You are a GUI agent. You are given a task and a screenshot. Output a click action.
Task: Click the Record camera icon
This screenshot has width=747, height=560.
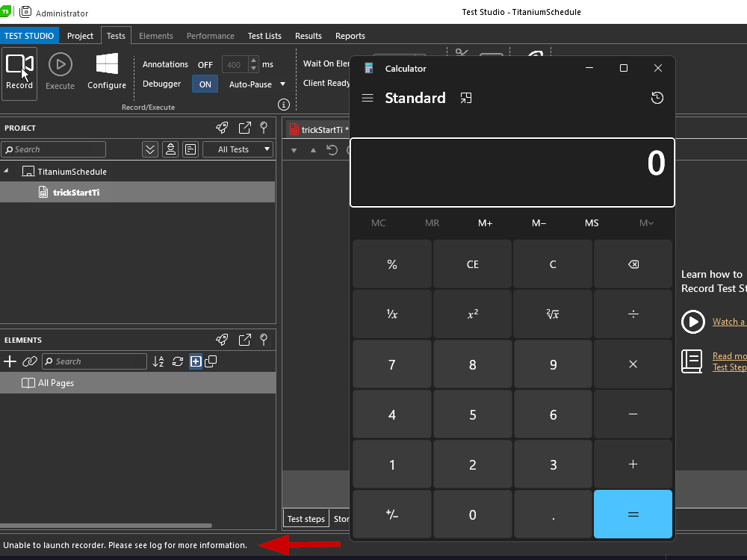coord(19,65)
